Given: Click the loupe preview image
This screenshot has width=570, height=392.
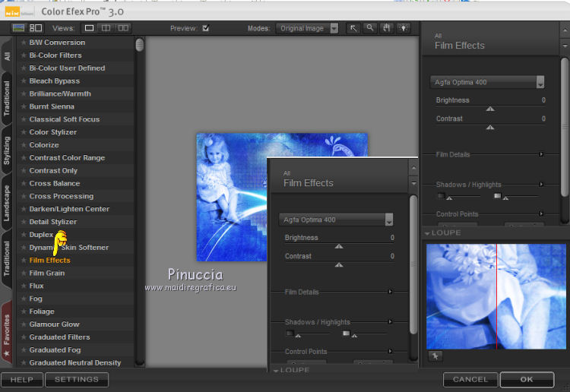Looking at the screenshot, I should pyautogui.click(x=496, y=296).
